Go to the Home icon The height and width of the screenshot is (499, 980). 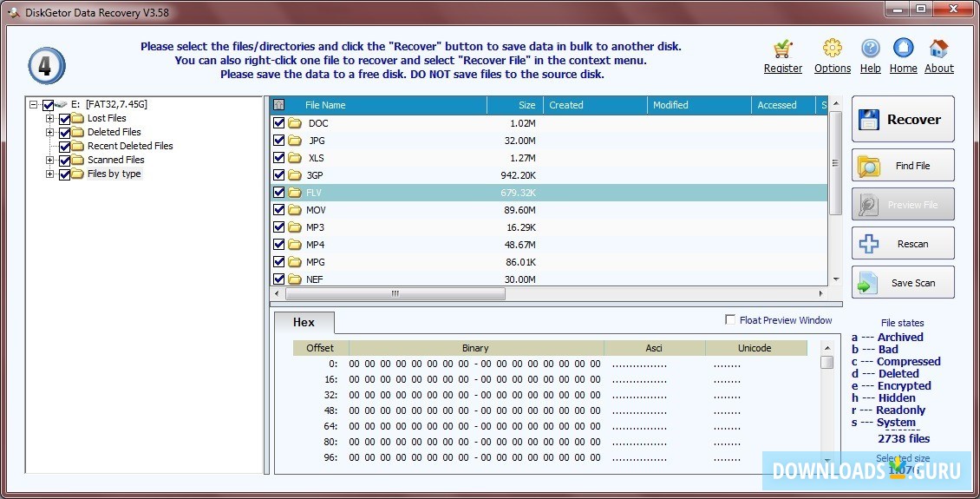tap(903, 48)
